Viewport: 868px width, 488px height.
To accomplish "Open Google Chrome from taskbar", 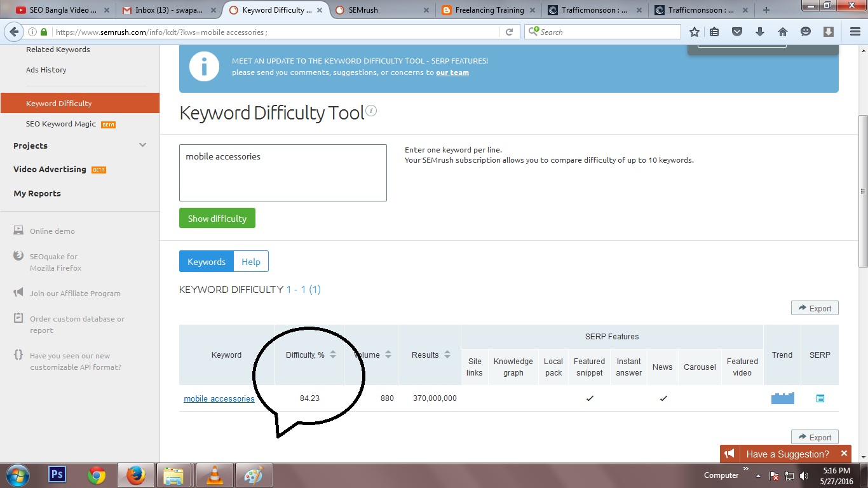I will click(x=97, y=475).
